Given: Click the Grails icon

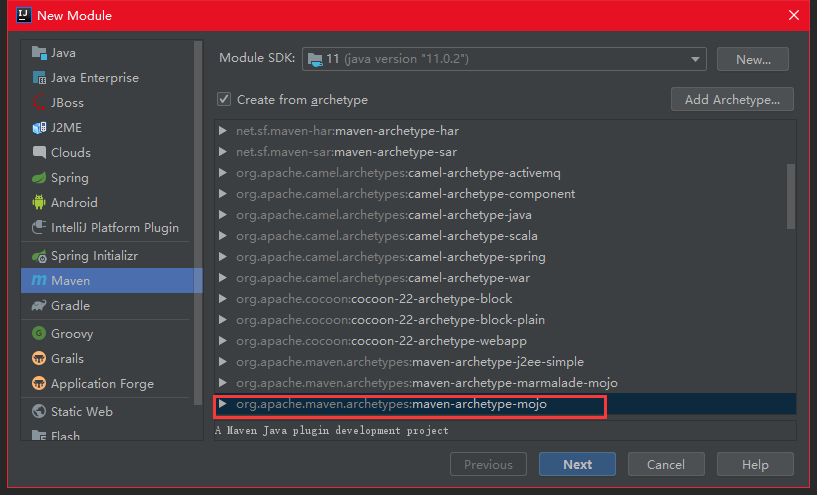Looking at the screenshot, I should coord(39,358).
